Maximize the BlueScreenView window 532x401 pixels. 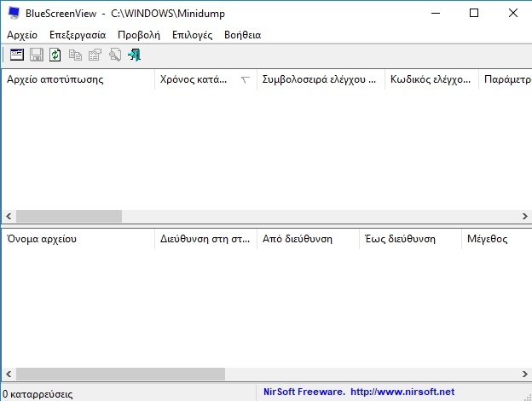474,14
